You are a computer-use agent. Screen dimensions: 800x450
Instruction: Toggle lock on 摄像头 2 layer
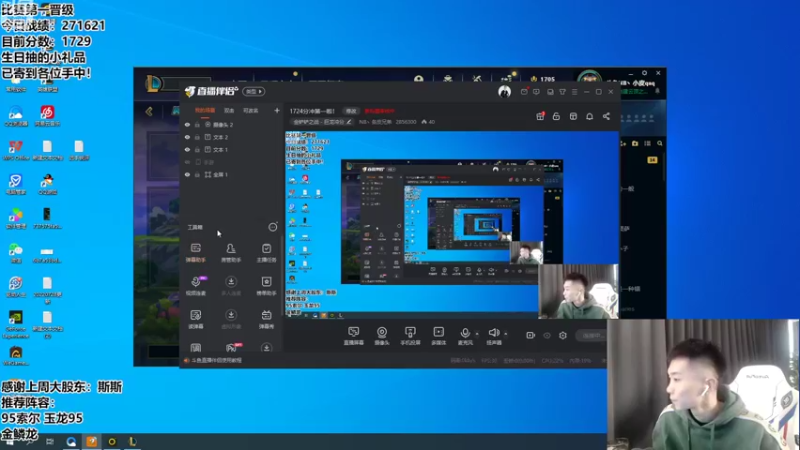pyautogui.click(x=197, y=124)
